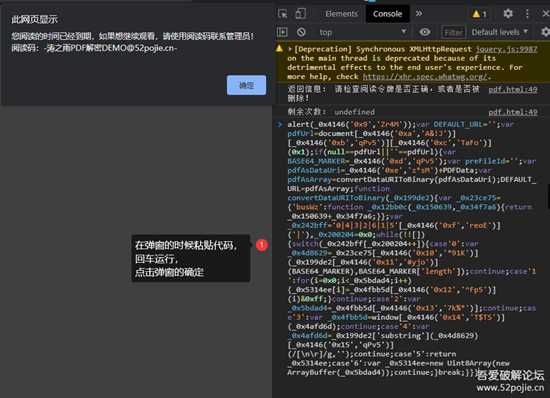The height and width of the screenshot is (398, 550).
Task: Show the console sidebar icon
Action: 282,32
